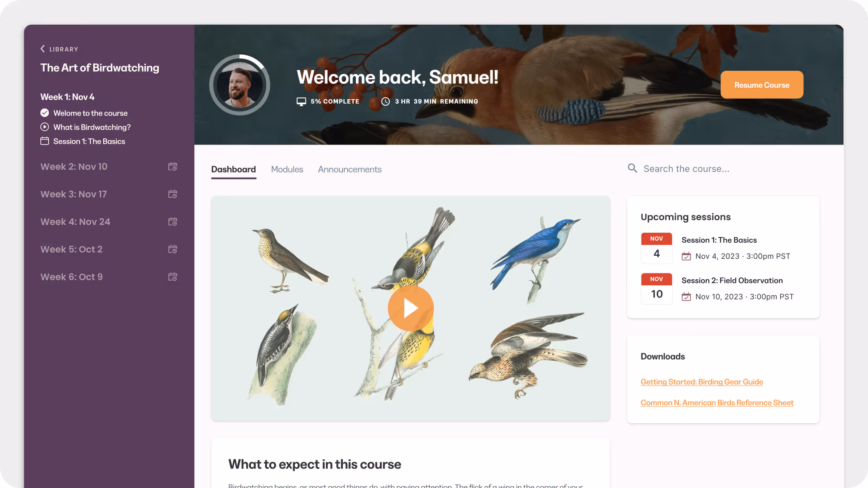Collapse the Week 1: Nov 4 section
The image size is (868, 488).
pos(67,97)
